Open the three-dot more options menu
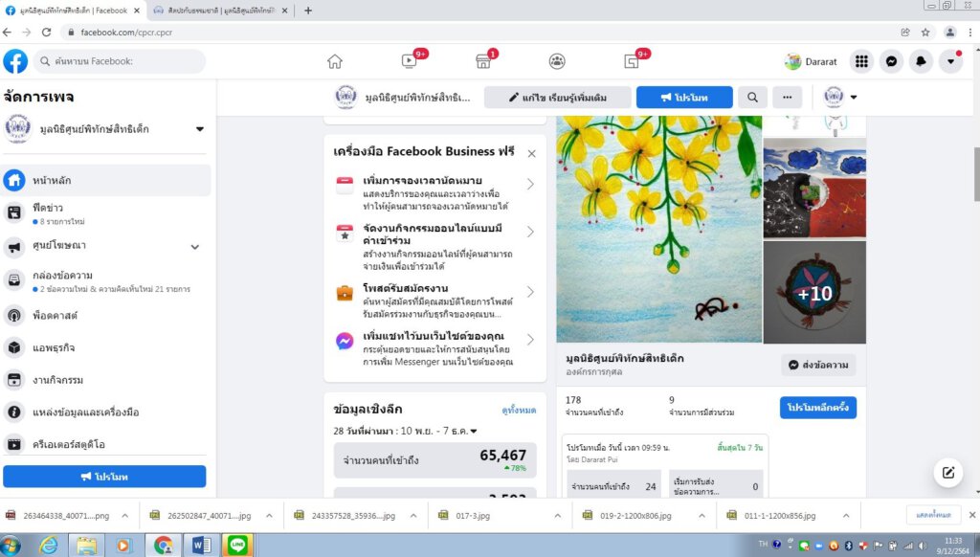The height and width of the screenshot is (557, 980). 789,97
